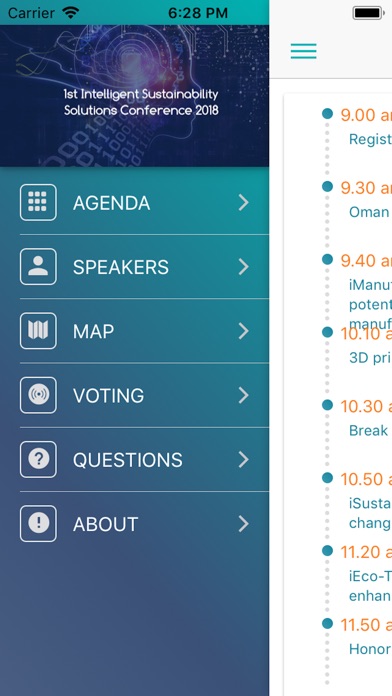Tap the Voting broadcast icon
Image resolution: width=392 pixels, height=696 pixels.
tap(38, 395)
